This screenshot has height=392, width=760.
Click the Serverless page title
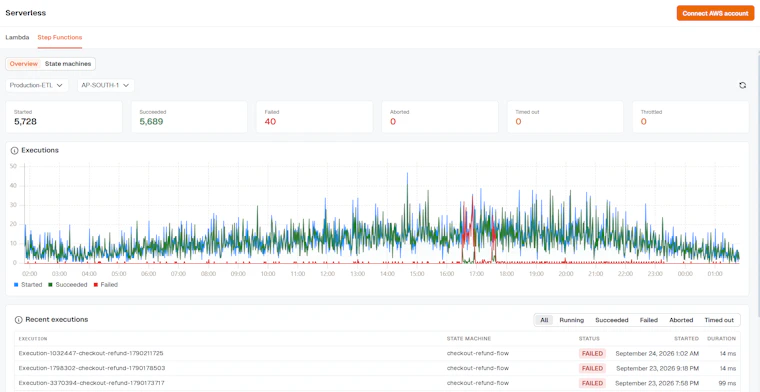tap(26, 13)
